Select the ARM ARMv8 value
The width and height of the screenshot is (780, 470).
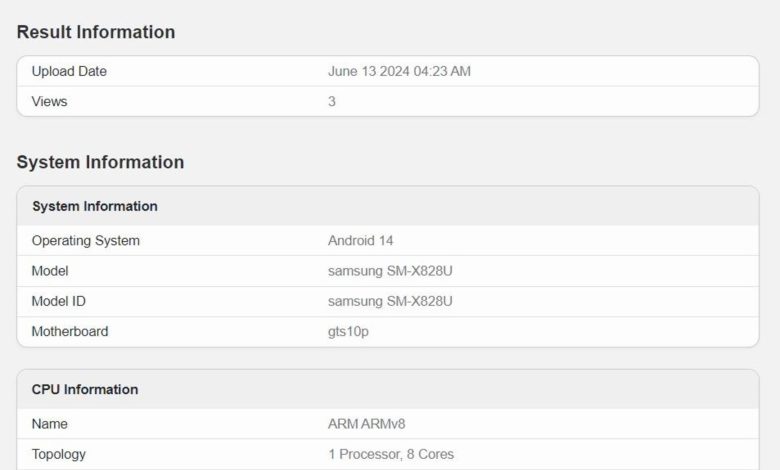(367, 424)
